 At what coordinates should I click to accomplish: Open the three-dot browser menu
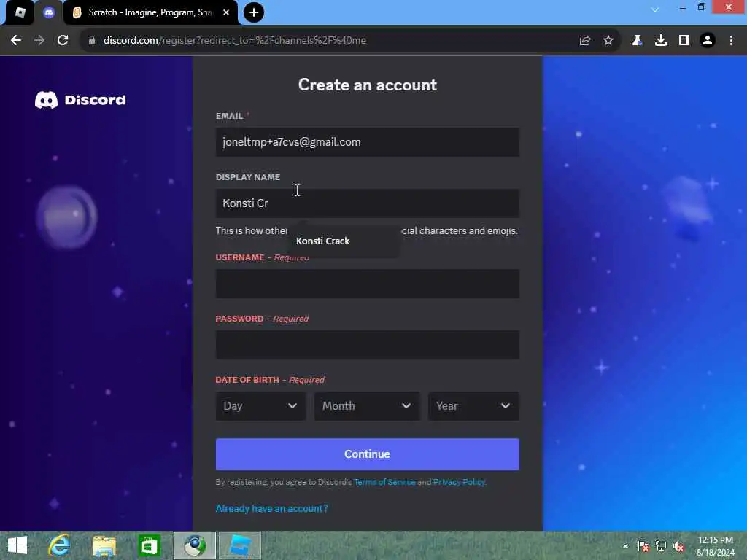click(x=731, y=41)
